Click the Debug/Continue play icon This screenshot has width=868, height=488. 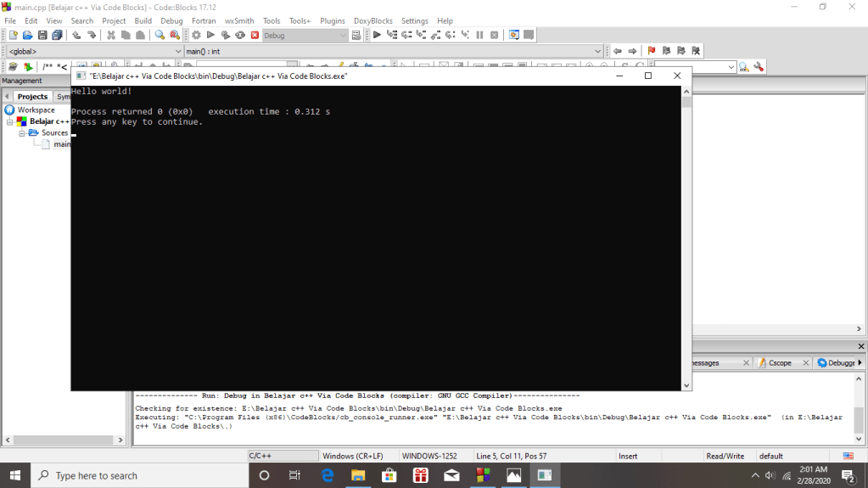pyautogui.click(x=377, y=35)
